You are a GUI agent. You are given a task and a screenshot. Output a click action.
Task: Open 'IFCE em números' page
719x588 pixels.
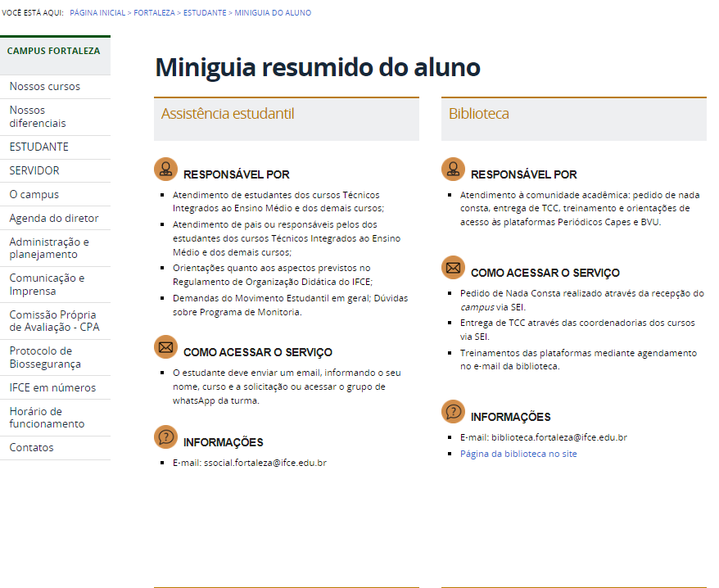pos(52,388)
